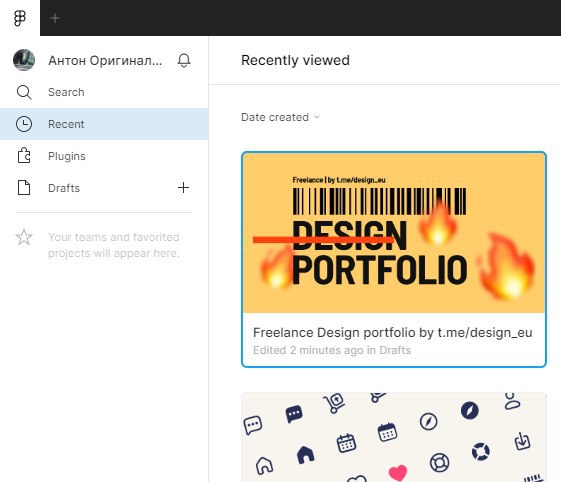Click file title Freelance Design portfolio
Viewport: 561px width, 482px height.
click(392, 332)
